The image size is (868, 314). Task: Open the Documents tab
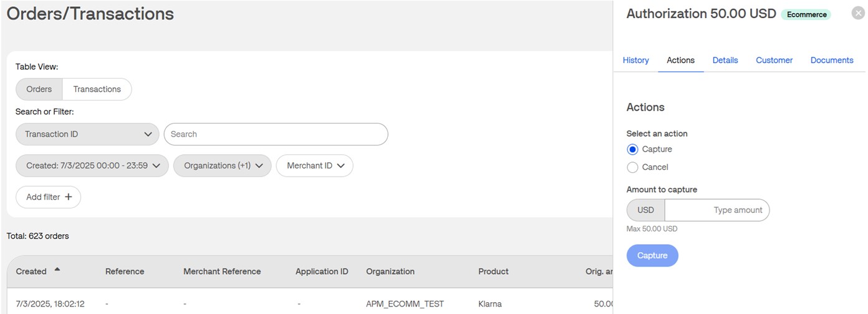click(832, 61)
